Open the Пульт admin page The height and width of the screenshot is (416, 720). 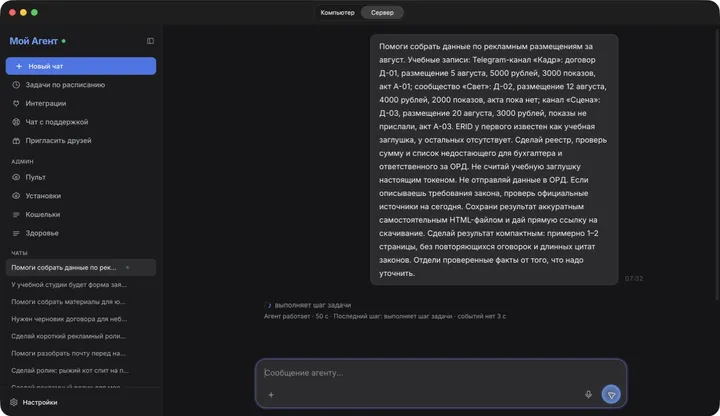pos(81,177)
